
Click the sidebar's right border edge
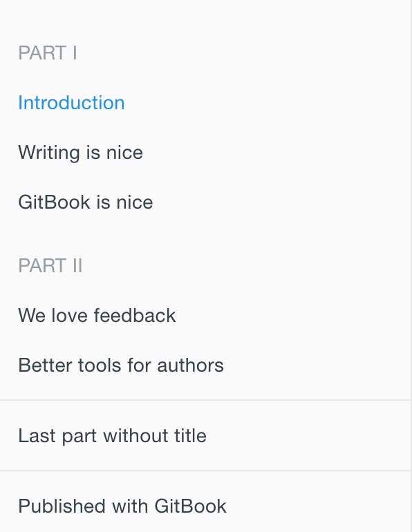click(411, 266)
